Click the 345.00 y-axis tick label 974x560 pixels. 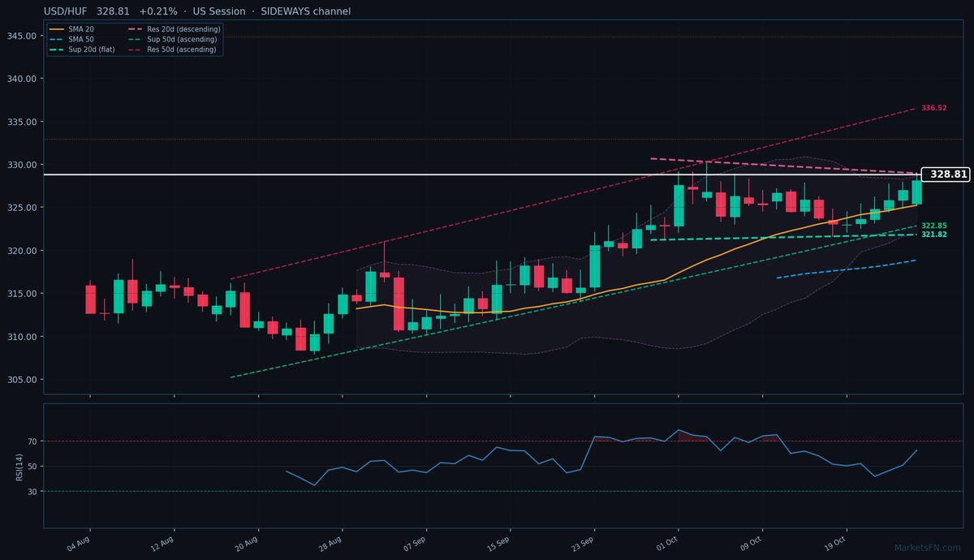click(22, 36)
